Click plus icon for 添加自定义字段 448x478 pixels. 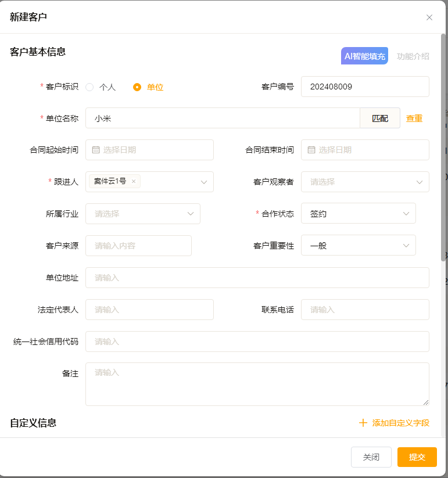click(x=363, y=423)
